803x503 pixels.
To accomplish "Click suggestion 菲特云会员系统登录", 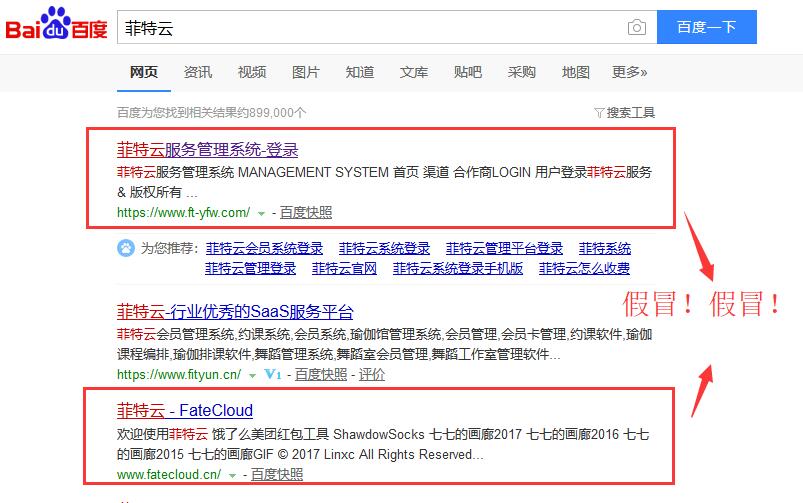I will [x=264, y=248].
